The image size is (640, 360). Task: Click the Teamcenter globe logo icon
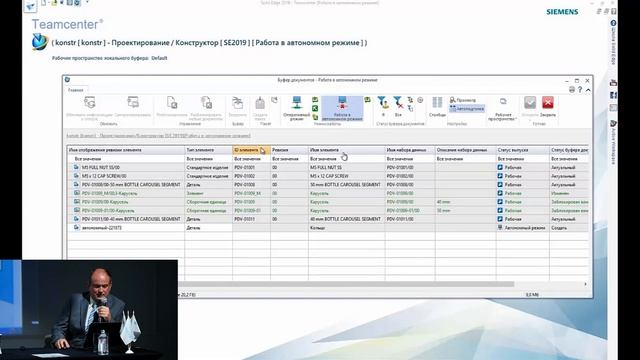[40, 42]
